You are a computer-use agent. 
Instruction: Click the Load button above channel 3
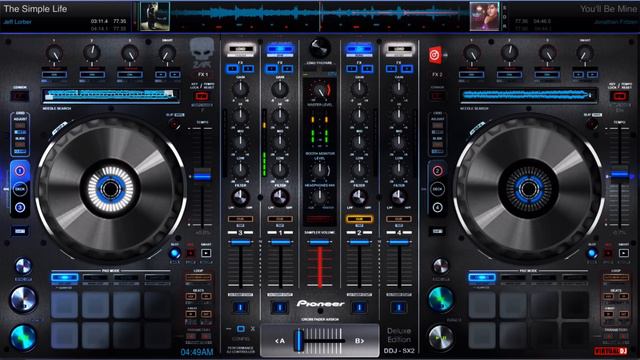pos(240,49)
